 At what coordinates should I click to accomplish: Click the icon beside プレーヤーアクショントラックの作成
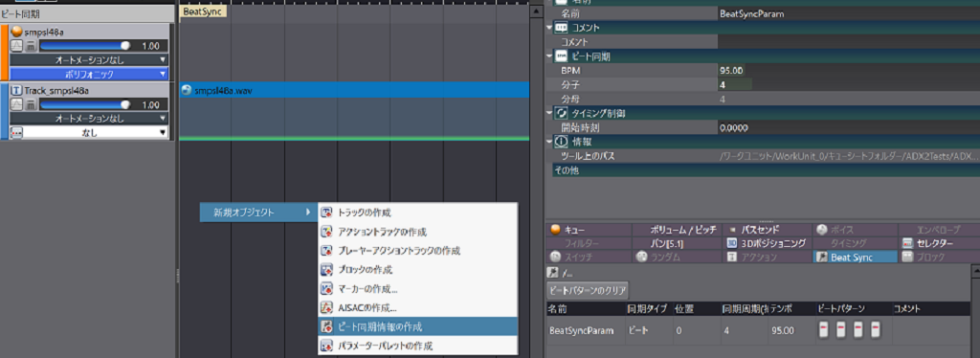[327, 251]
